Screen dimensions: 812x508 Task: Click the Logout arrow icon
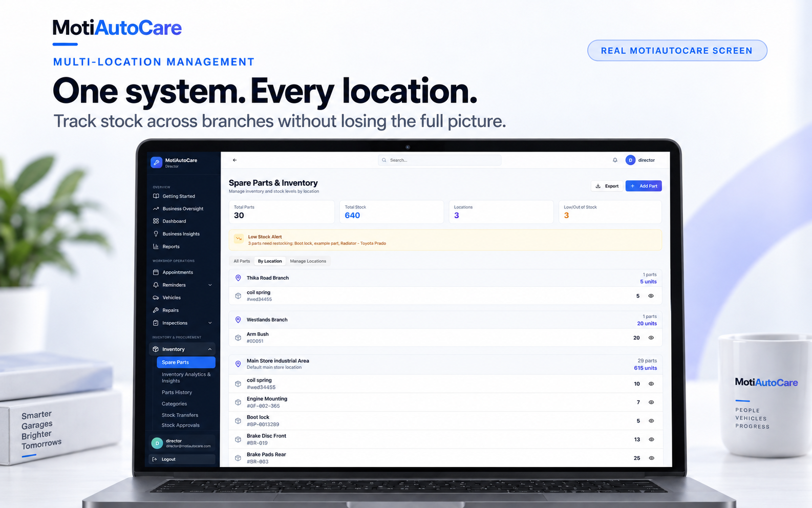point(155,459)
